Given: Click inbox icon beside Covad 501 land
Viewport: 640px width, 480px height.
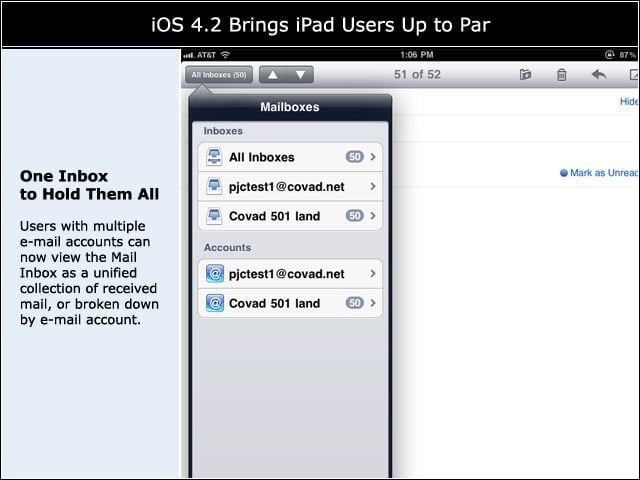Looking at the screenshot, I should point(214,216).
